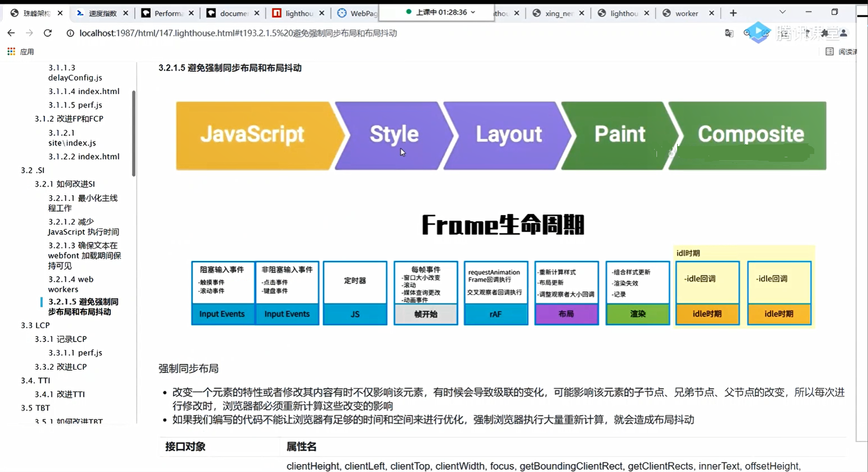Click the profile avatar icon in browser toolbar
This screenshot has height=472, width=868.
844,34
